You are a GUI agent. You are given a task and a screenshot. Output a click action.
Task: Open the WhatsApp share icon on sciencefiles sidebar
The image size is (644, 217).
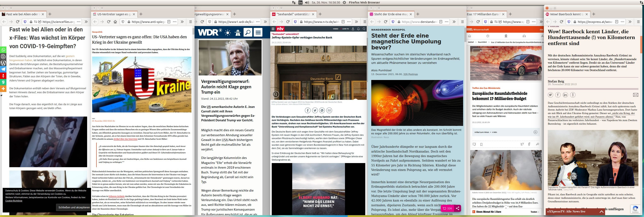point(3,50)
